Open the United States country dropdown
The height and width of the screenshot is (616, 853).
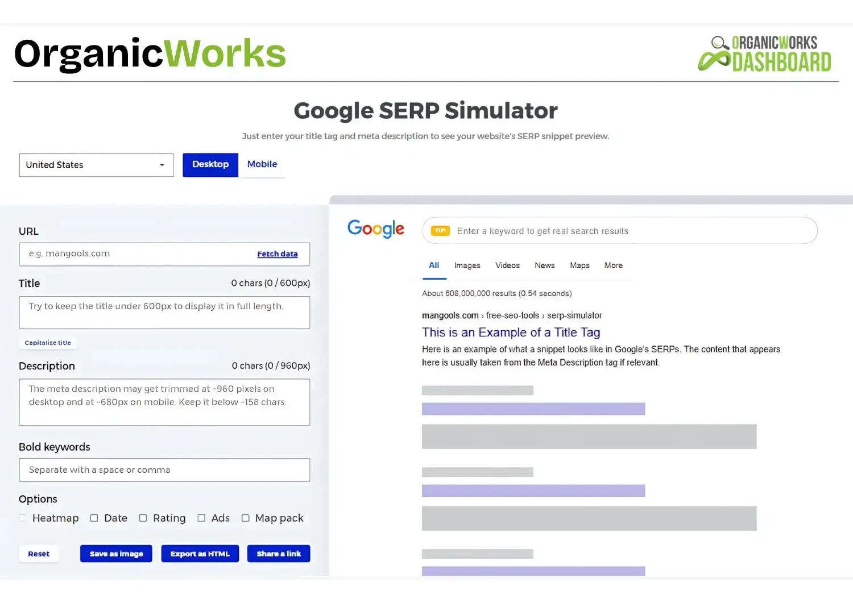point(96,165)
